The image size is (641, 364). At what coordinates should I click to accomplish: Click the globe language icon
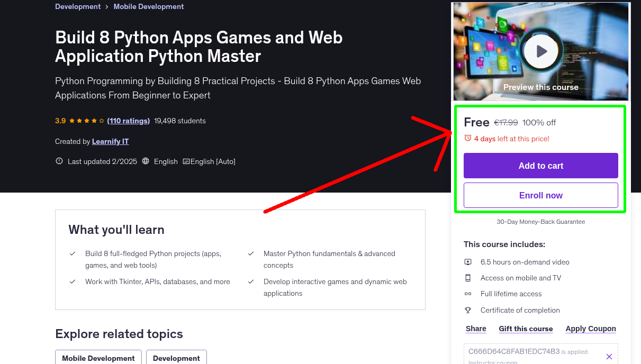[x=146, y=161]
